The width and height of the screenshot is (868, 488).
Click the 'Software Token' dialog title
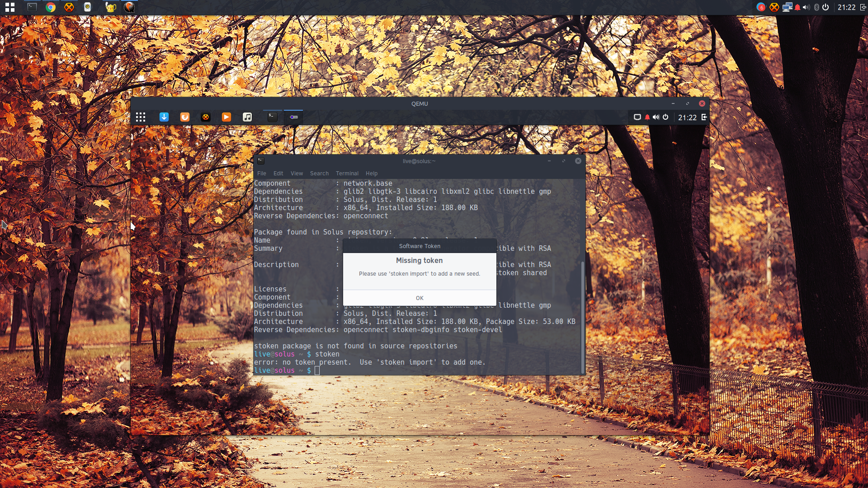(420, 246)
